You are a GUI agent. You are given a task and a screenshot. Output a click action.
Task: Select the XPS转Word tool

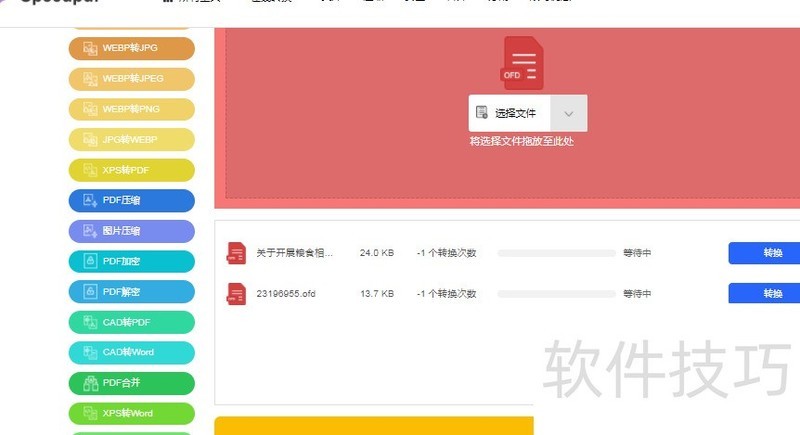(x=132, y=414)
